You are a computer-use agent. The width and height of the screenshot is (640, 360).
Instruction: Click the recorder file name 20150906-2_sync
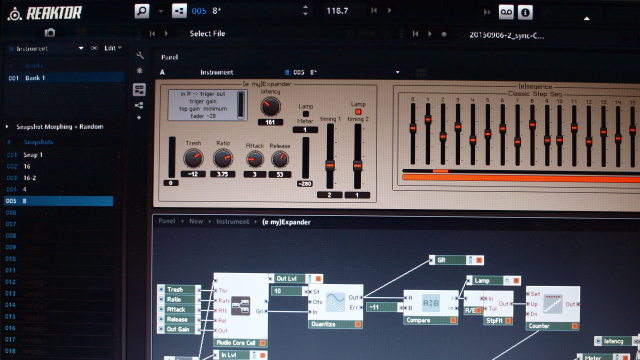pyautogui.click(x=507, y=36)
